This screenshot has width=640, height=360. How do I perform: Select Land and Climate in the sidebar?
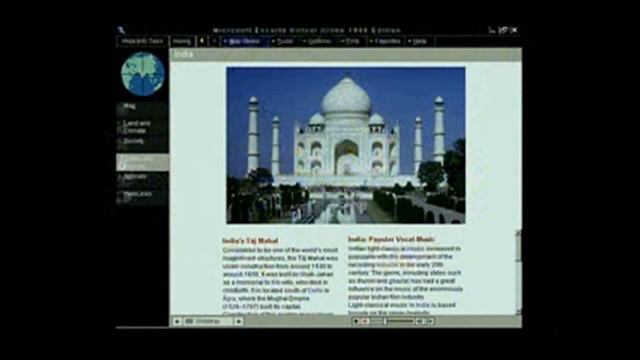tap(142, 127)
